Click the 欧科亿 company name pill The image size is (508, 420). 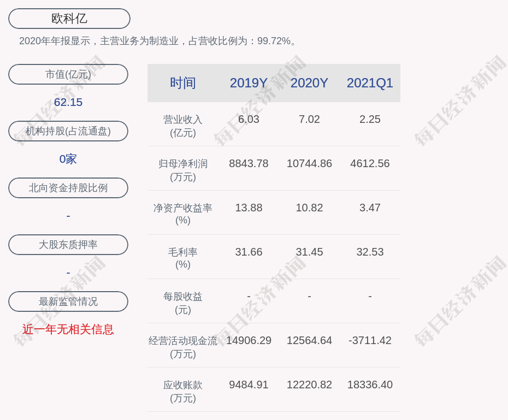[69, 19]
